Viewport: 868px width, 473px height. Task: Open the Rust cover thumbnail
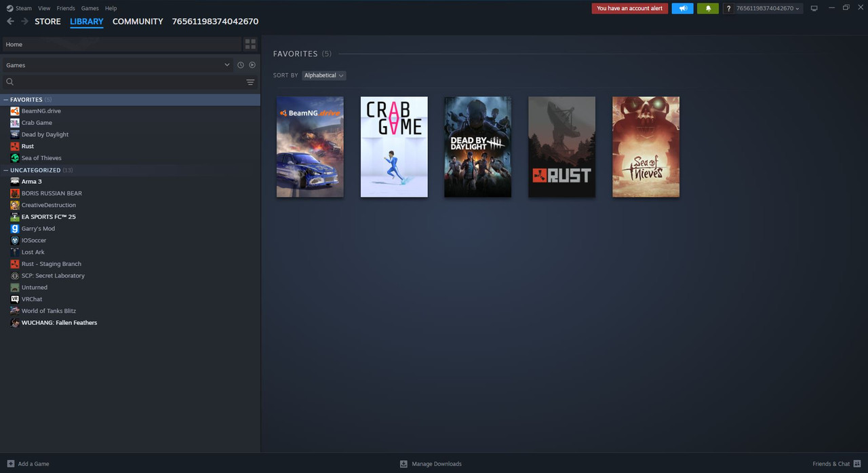(562, 147)
